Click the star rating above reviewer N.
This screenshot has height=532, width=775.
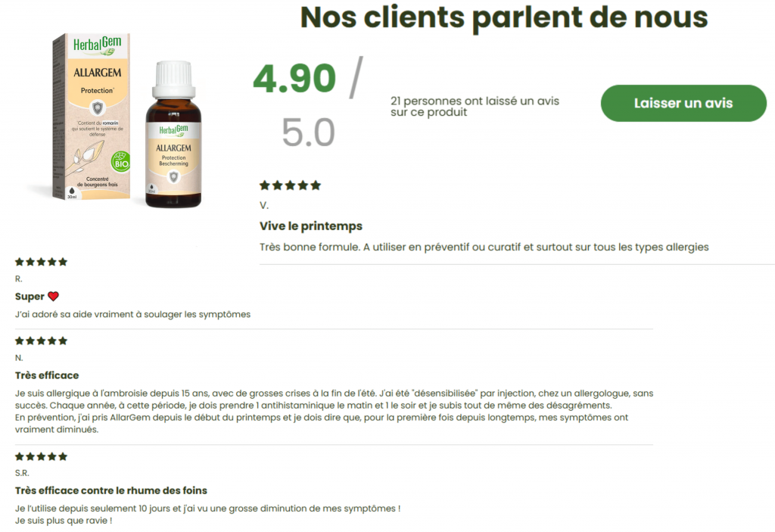tap(41, 341)
